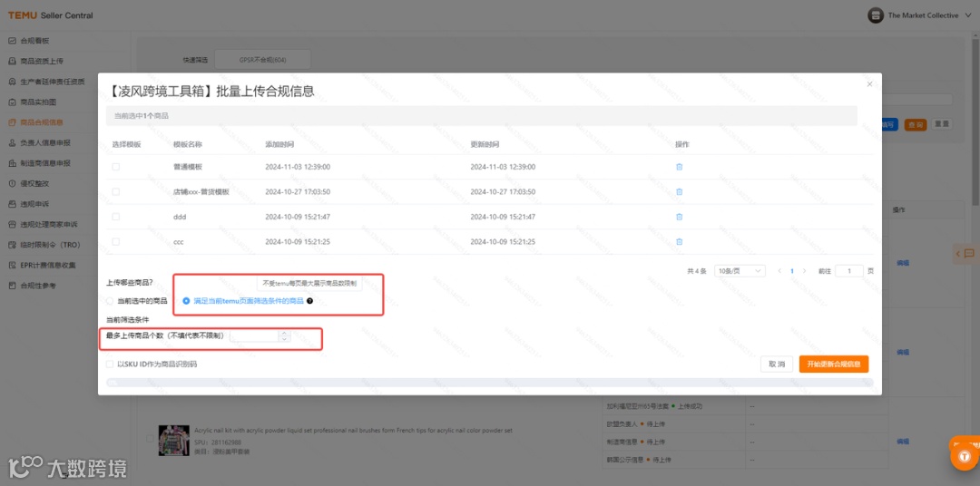Image resolution: width=980 pixels, height=486 pixels.
Task: Click the upload progress bar at dialog bottom
Action: point(490,383)
